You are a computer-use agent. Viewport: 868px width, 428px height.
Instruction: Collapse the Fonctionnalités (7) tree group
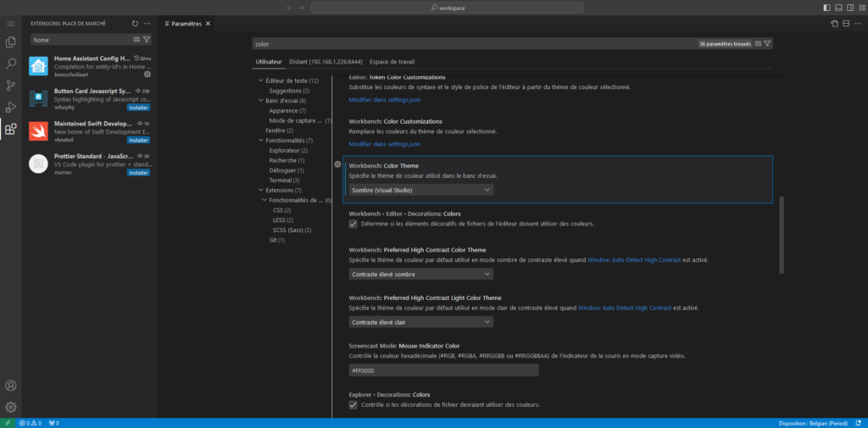[x=261, y=141]
